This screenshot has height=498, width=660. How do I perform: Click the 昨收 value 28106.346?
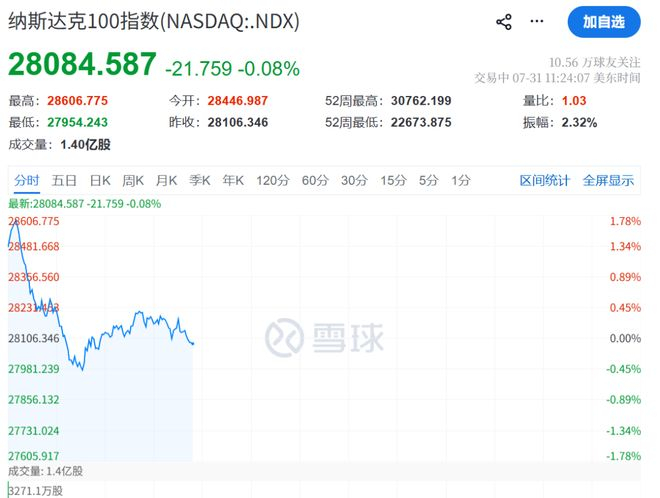coord(238,123)
